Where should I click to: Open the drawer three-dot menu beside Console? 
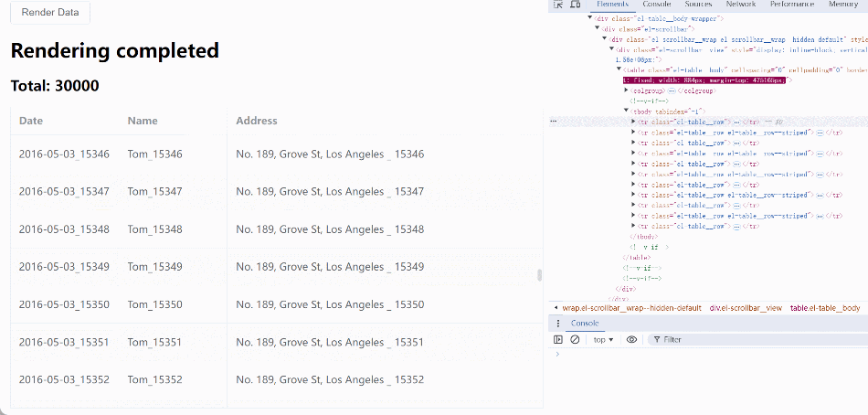coord(557,324)
